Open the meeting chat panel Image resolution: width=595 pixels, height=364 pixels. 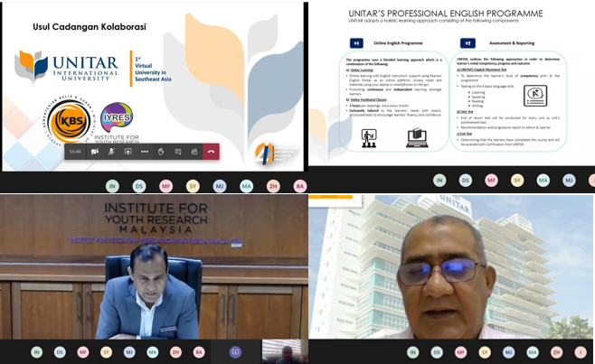pyautogui.click(x=177, y=152)
